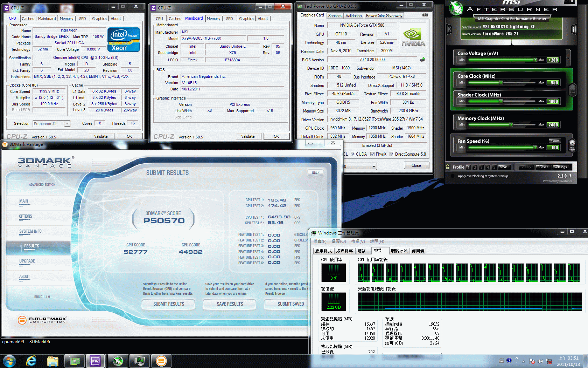Show hidden tray icons arrow

click(524, 361)
